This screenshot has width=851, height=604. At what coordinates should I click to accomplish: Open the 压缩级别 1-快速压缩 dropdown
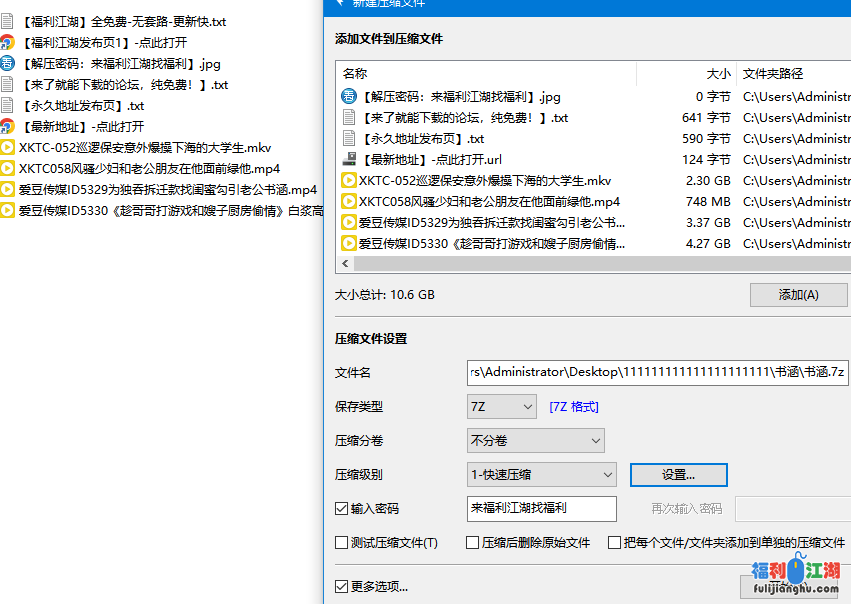click(541, 474)
